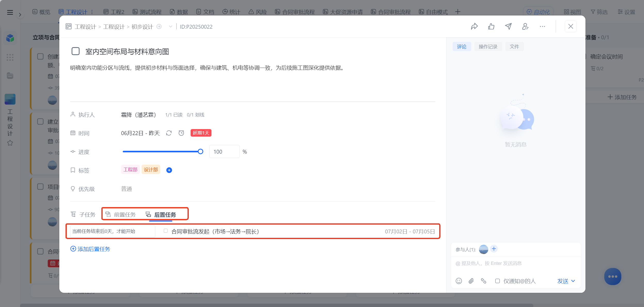Open the 优先级 priority dropdown showing 普通
The height and width of the screenshot is (307, 644).
click(x=127, y=189)
